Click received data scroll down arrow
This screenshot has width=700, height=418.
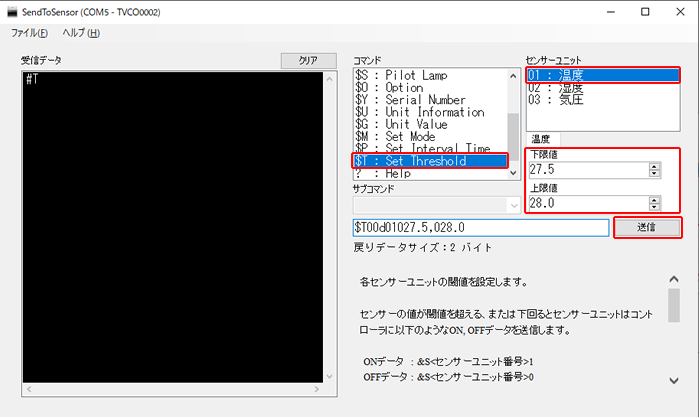[x=329, y=376]
